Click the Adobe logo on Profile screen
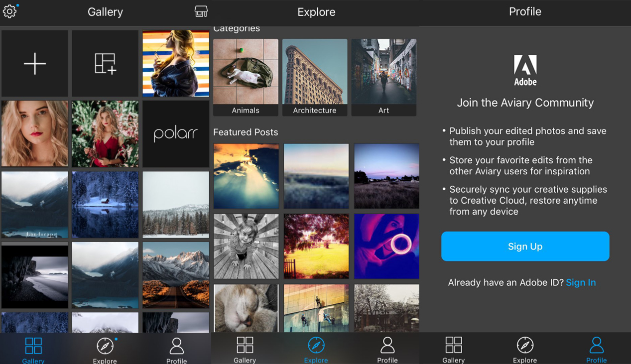This screenshot has width=631, height=364. click(525, 70)
